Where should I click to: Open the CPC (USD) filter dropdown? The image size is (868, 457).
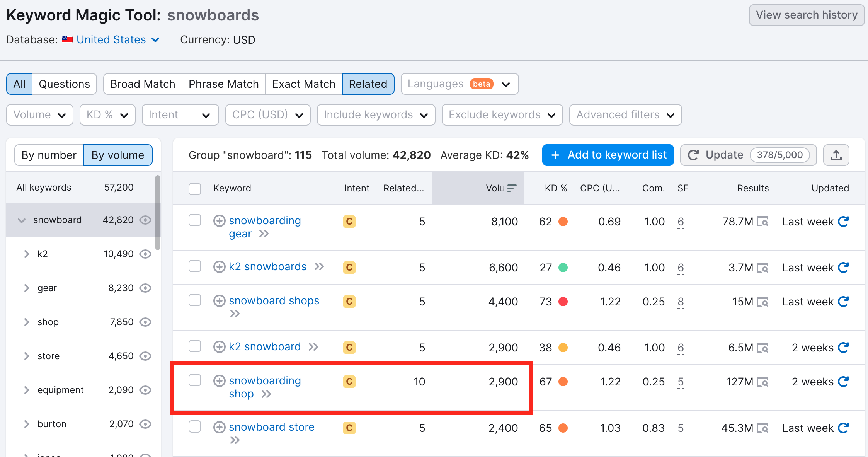(268, 115)
